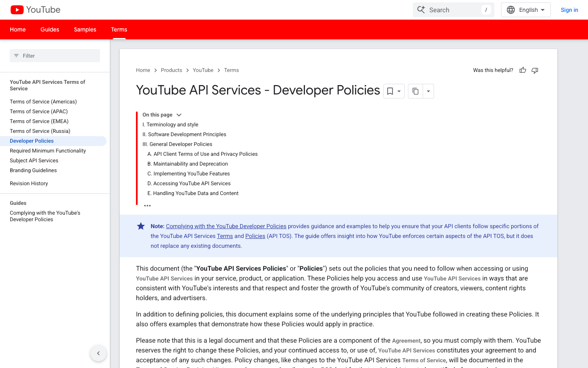Click the Home breadcrumb

[143, 70]
